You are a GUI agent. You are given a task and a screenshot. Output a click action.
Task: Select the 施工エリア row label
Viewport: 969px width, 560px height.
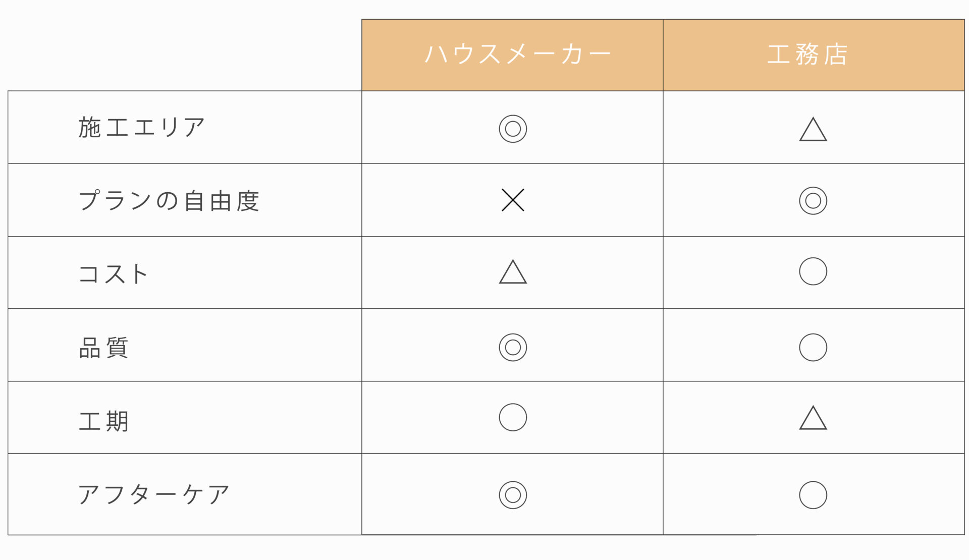point(141,127)
